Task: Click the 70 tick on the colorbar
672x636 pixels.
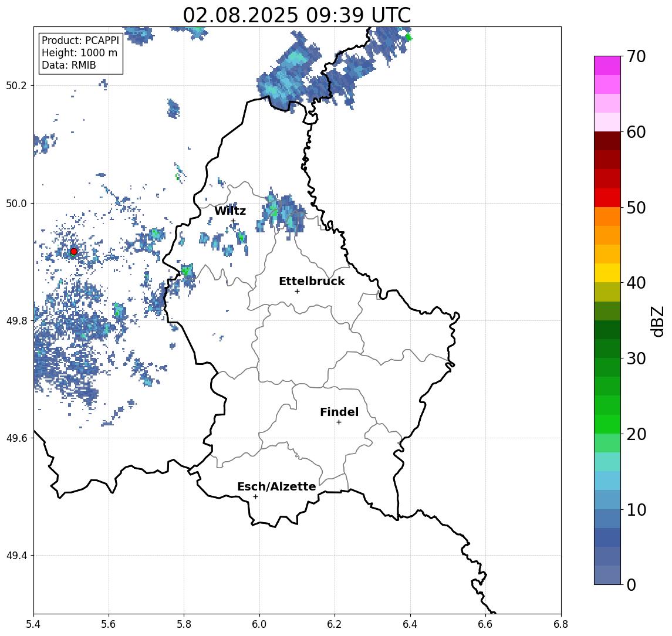Action: pos(636,56)
